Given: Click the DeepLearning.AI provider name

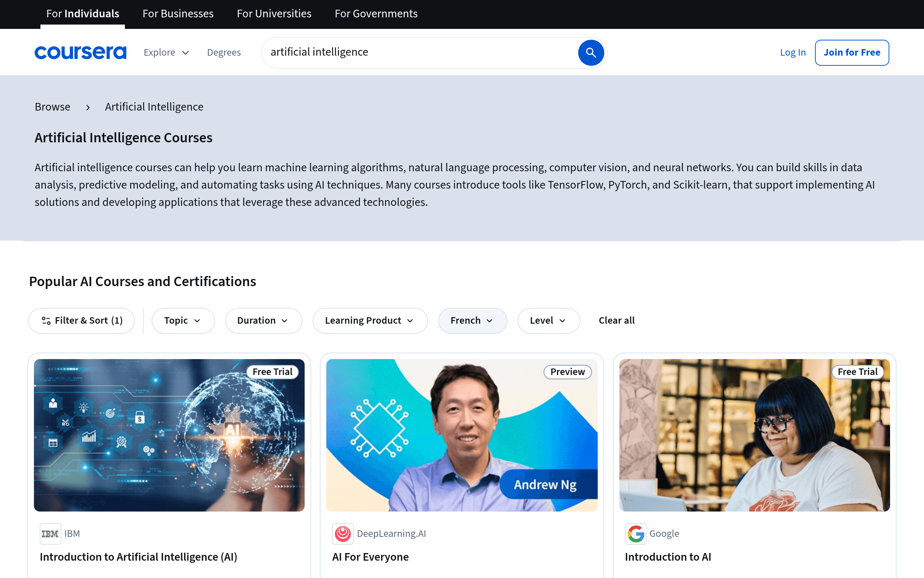Looking at the screenshot, I should (x=391, y=534).
